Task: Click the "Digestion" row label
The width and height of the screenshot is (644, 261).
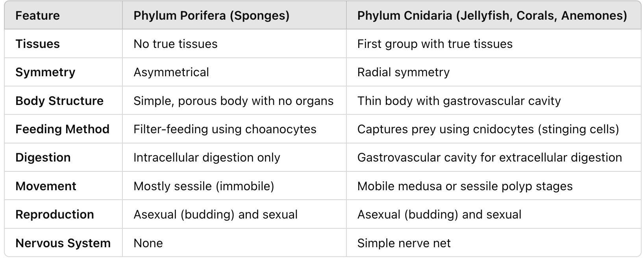Action: [x=43, y=158]
